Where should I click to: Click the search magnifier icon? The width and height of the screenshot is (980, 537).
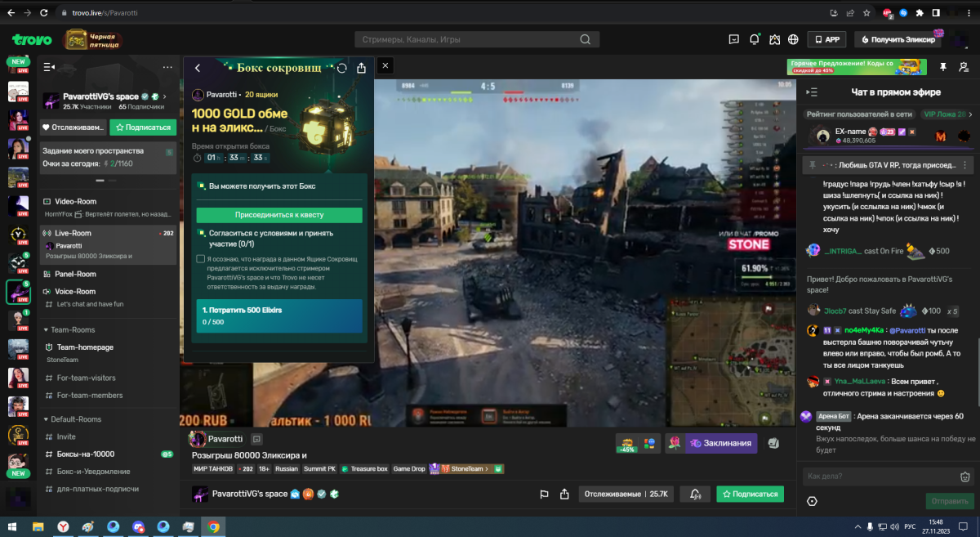(x=585, y=39)
